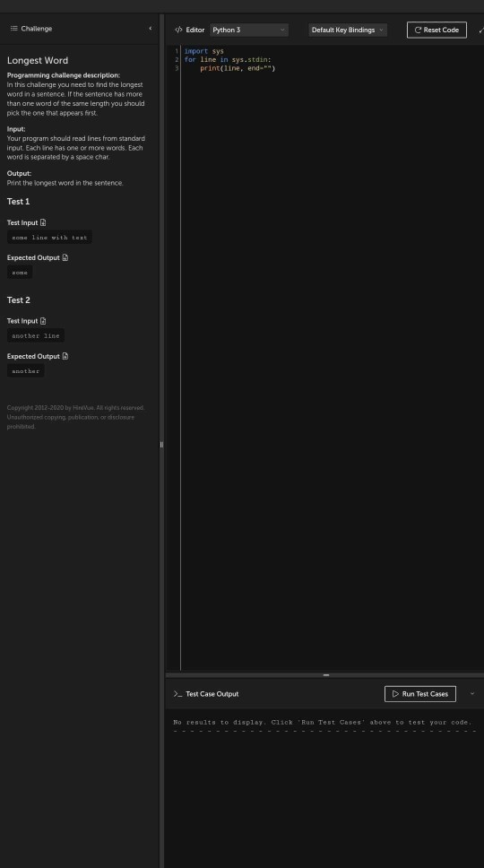Click the 'some' expected output box
The height and width of the screenshot is (868, 484).
click(x=20, y=273)
